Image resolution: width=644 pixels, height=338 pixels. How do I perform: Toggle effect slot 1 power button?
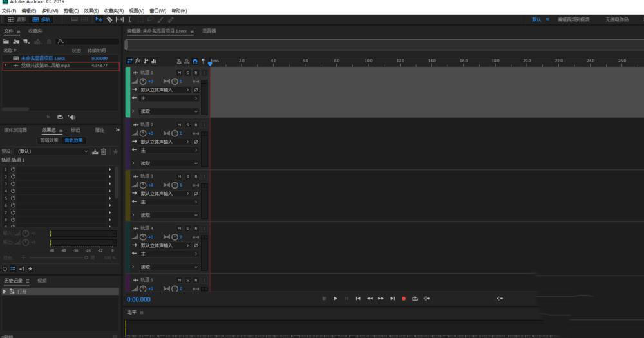click(13, 169)
